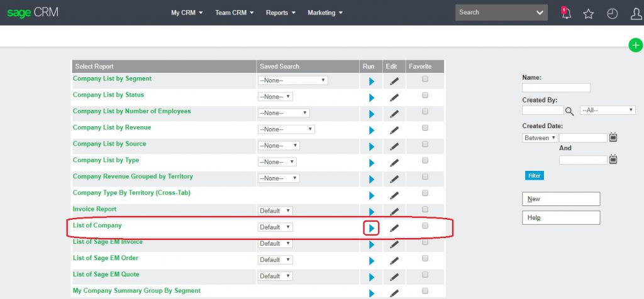Click the blue Filter button
644x299 pixels.
tap(535, 175)
